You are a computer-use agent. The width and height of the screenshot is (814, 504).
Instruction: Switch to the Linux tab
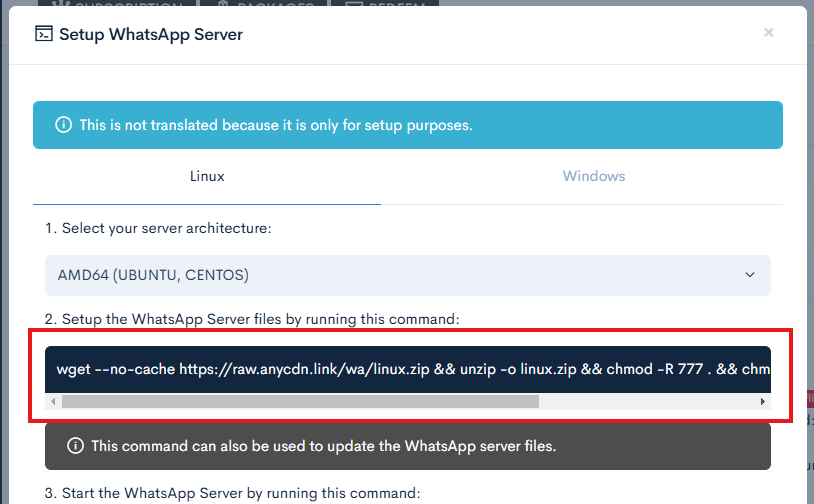pos(207,176)
